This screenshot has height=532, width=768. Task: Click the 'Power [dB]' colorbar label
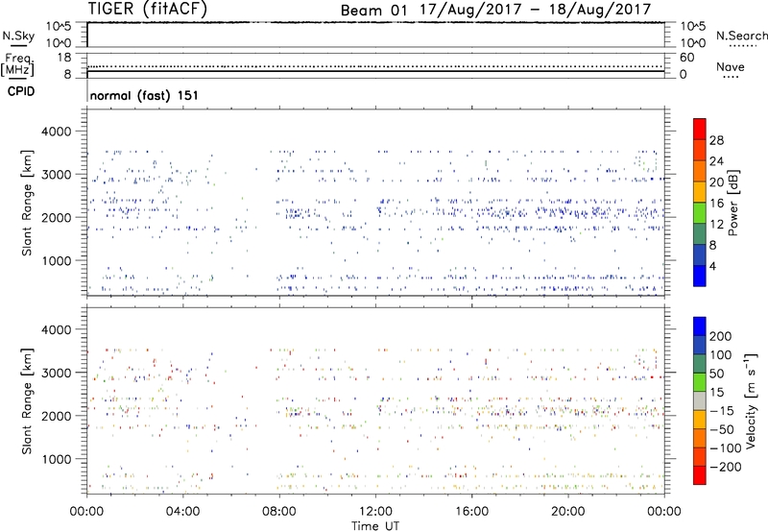click(x=733, y=203)
